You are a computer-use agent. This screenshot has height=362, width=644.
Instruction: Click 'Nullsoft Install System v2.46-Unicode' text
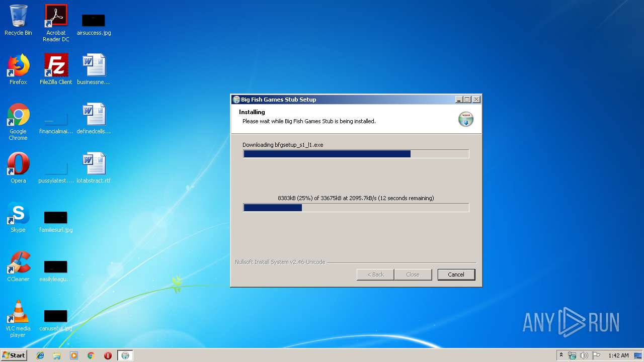[280, 262]
